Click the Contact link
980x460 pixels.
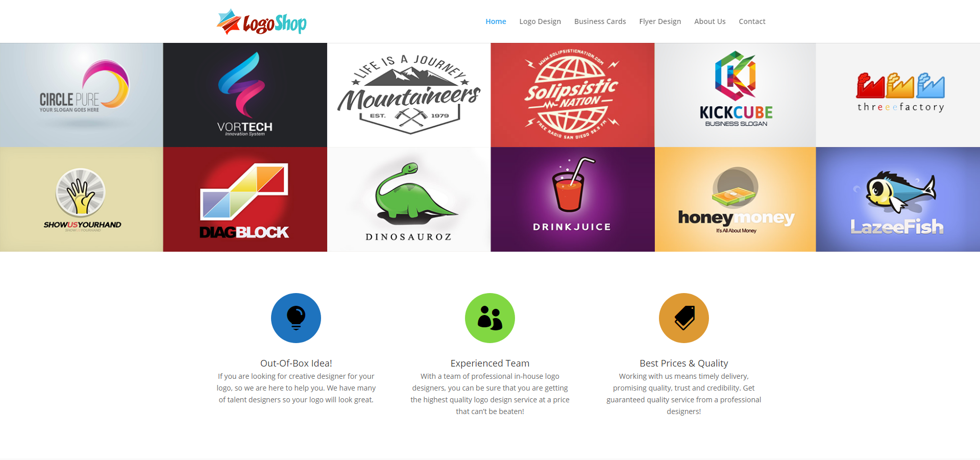752,21
